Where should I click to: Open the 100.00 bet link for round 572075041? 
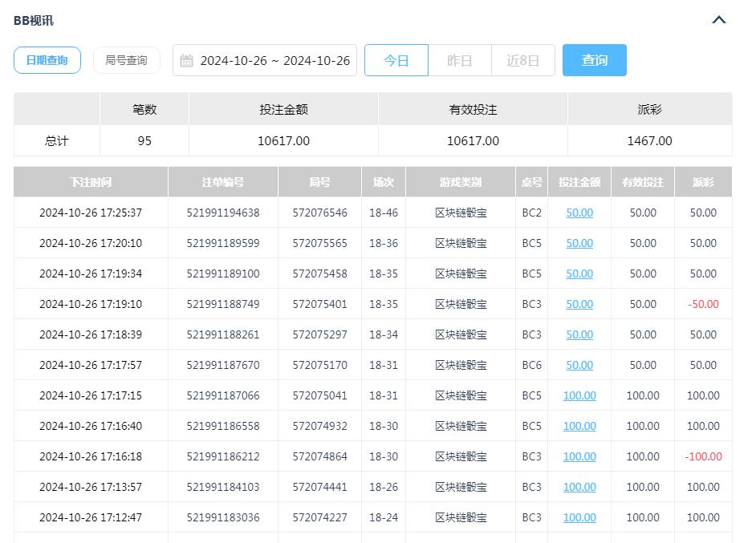coord(579,395)
